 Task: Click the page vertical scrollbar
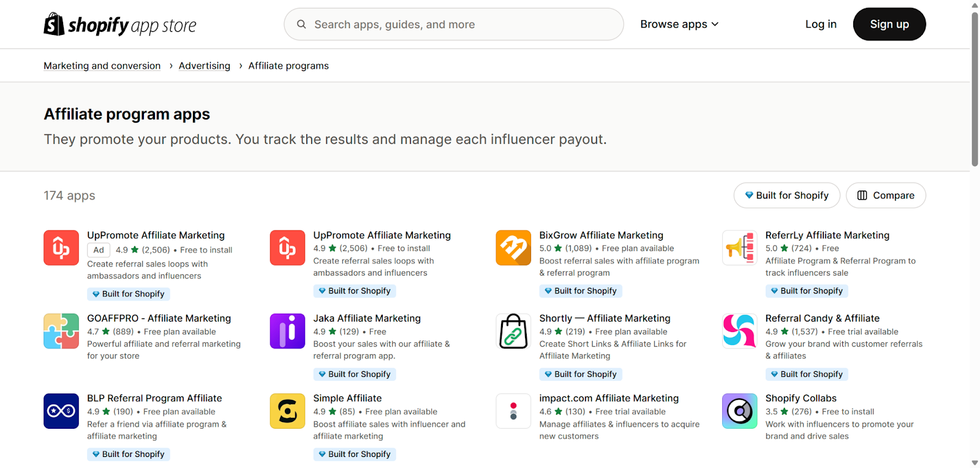[x=974, y=89]
